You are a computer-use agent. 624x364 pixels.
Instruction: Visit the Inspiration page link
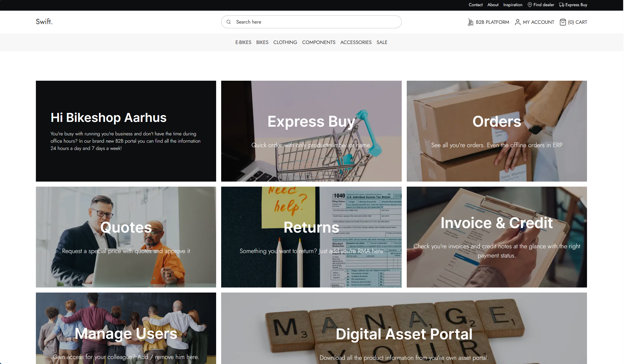513,5
